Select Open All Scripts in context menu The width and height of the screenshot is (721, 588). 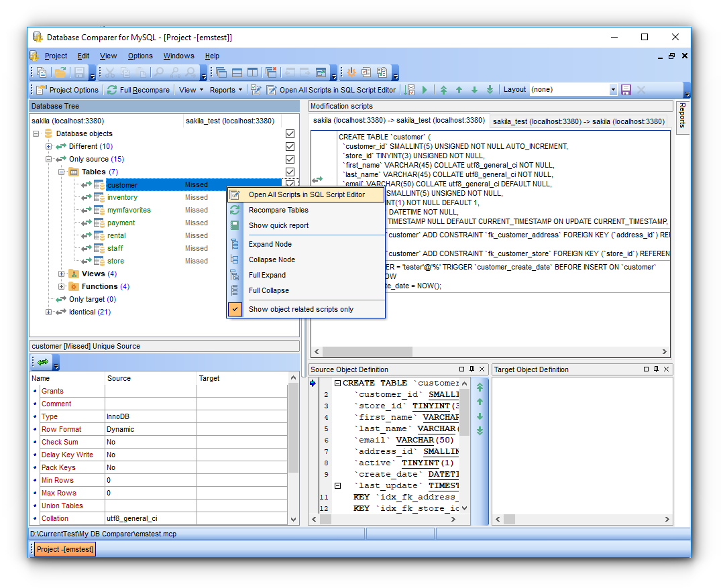click(307, 194)
